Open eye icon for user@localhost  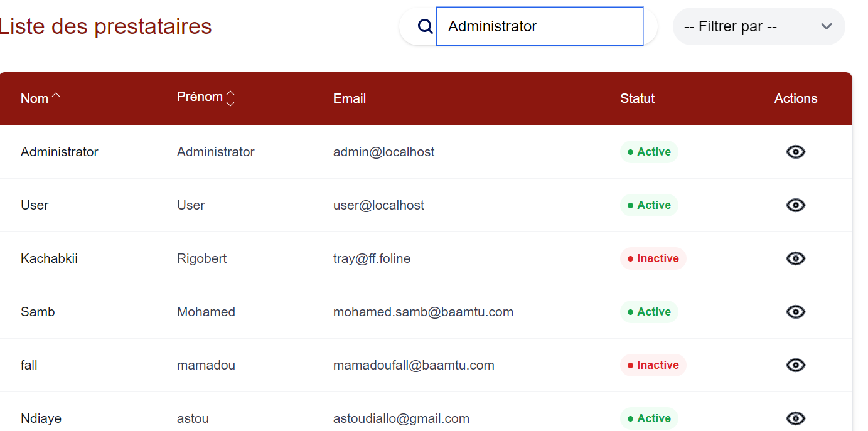[795, 205]
